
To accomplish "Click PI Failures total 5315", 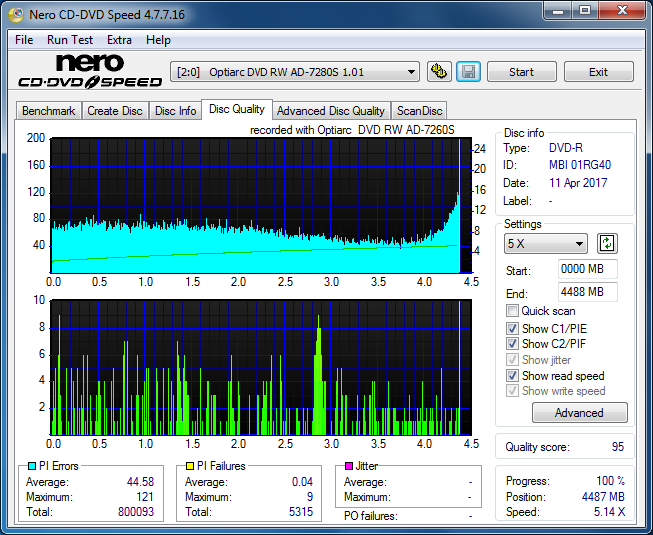I will tap(301, 511).
